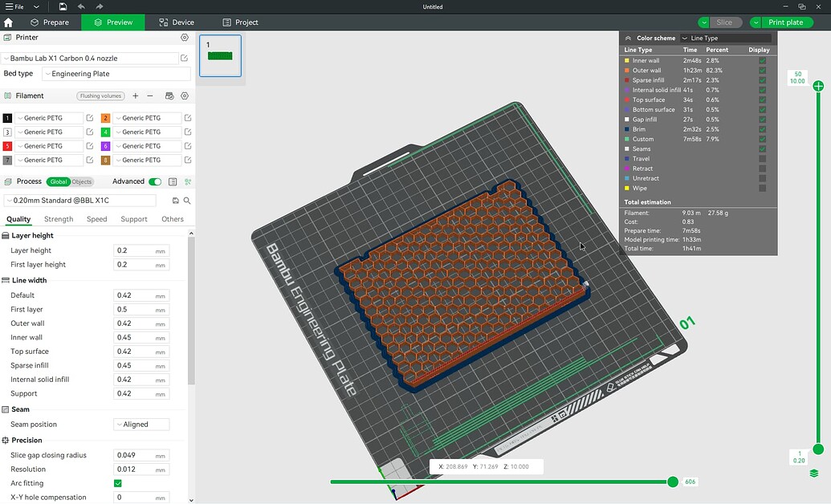Screen dimensions: 831x504
Task: Open filament settings gear icon
Action: point(185,96)
